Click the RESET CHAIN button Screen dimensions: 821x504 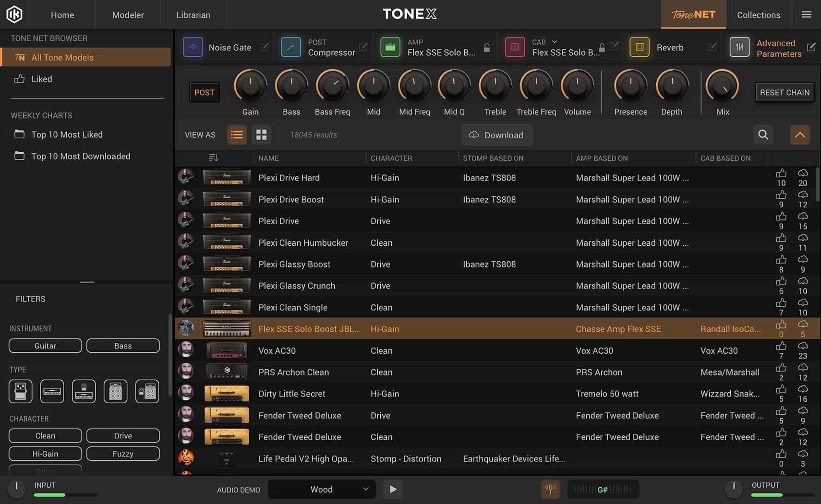785,92
